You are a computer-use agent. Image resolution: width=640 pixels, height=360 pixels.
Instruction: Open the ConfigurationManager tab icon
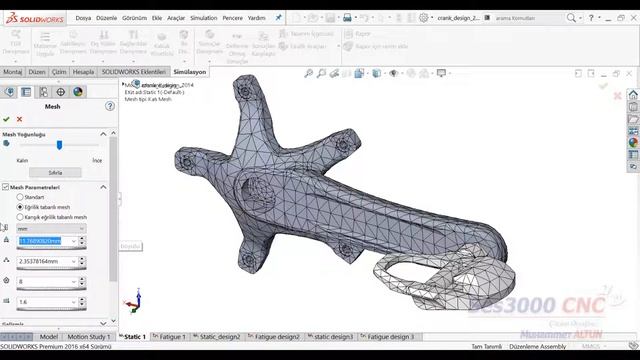pyautogui.click(x=44, y=92)
